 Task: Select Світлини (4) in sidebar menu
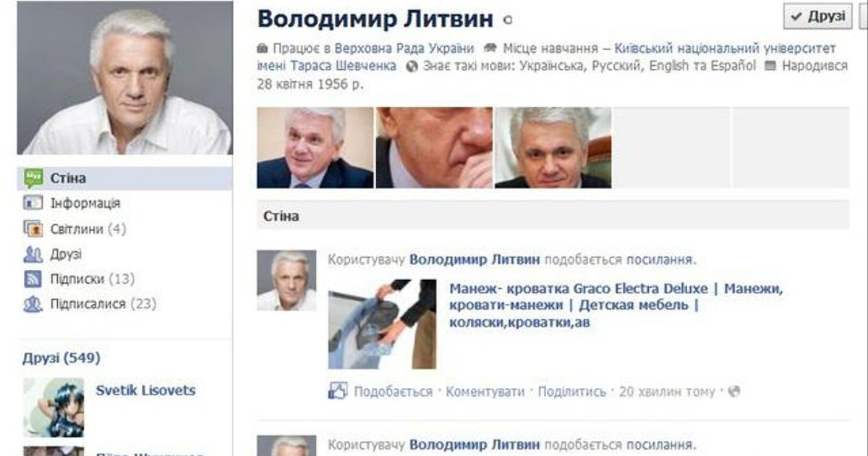[88, 229]
